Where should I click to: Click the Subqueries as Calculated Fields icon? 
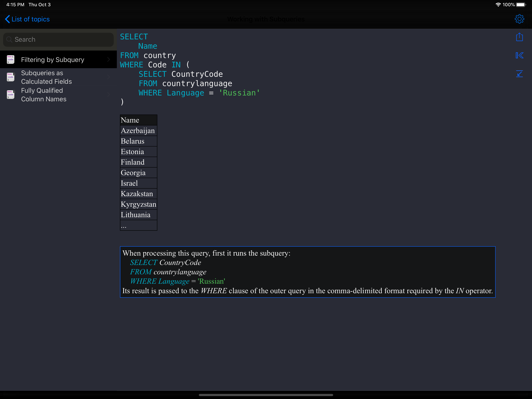pos(11,77)
